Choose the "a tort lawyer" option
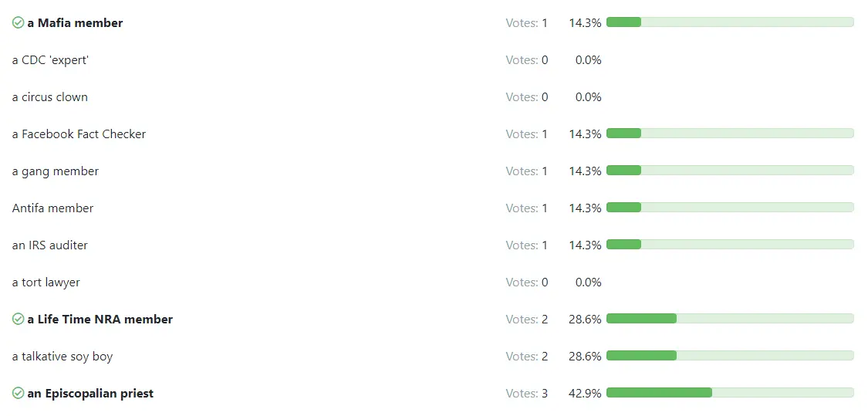Image resolution: width=868 pixels, height=416 pixels. [46, 282]
